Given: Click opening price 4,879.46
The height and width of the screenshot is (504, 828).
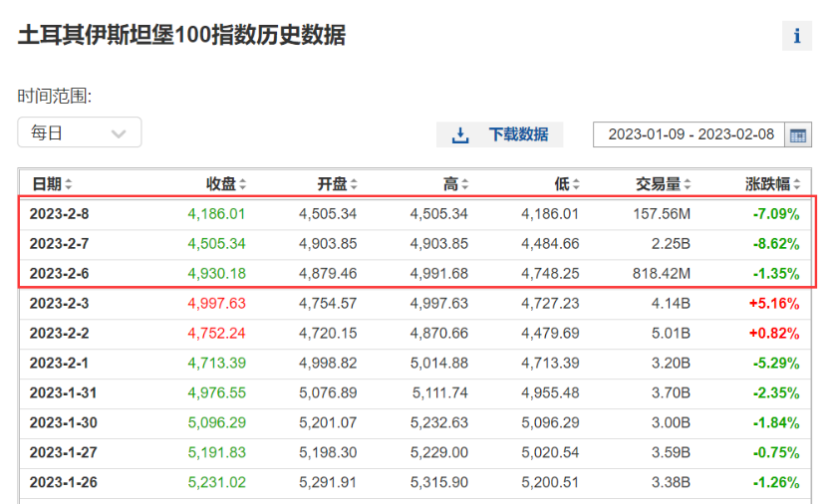Looking at the screenshot, I should click(x=328, y=273).
